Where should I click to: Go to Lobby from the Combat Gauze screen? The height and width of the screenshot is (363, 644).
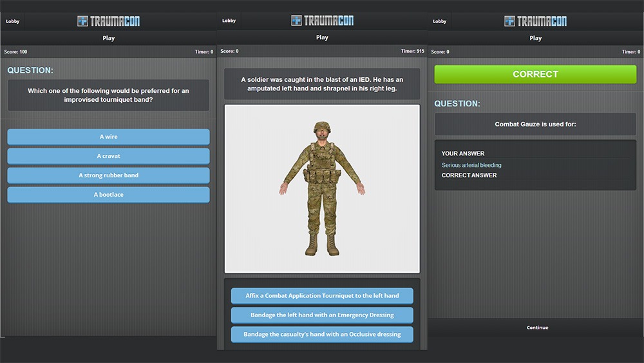439,21
